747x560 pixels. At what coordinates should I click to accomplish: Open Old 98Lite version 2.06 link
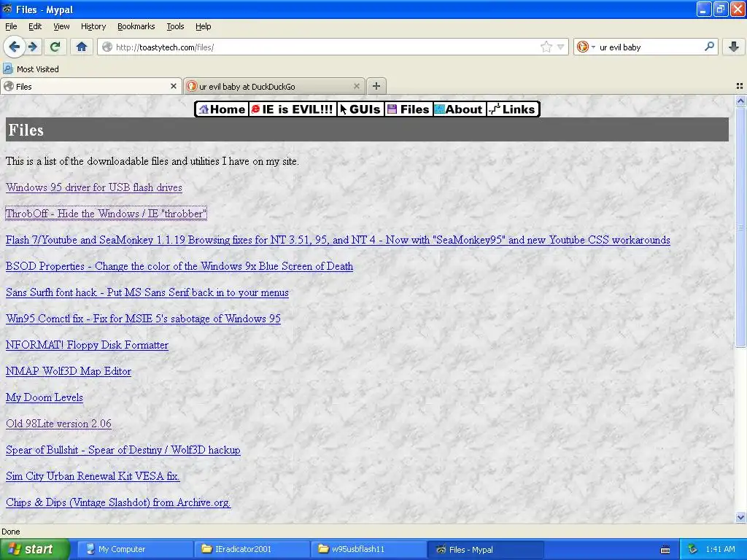point(58,424)
